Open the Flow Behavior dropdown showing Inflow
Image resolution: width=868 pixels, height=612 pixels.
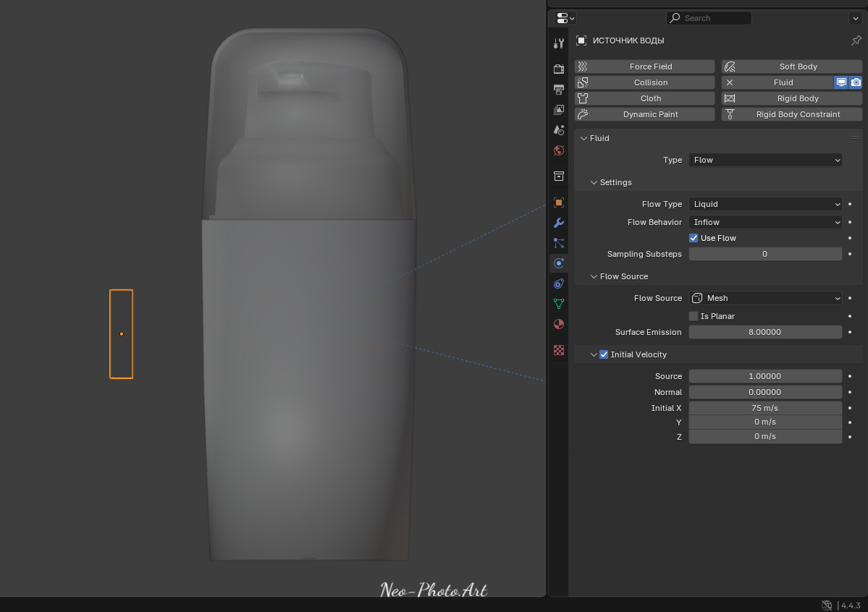click(x=765, y=222)
